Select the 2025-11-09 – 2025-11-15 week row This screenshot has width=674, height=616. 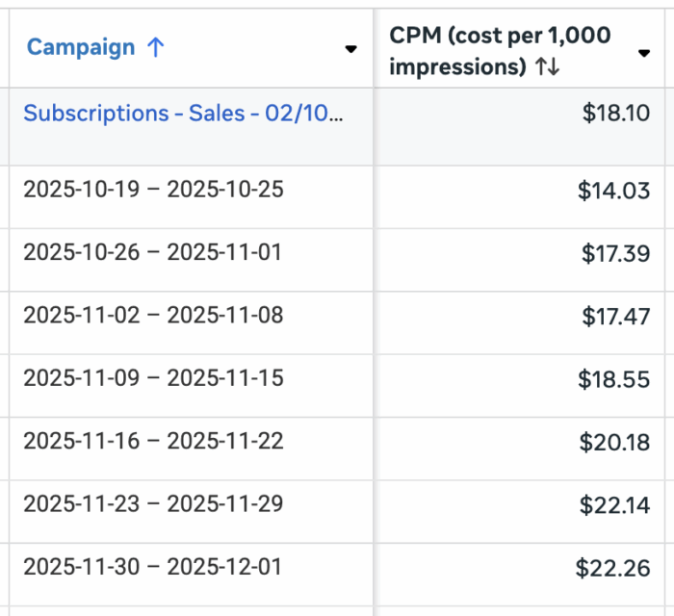coord(154,378)
